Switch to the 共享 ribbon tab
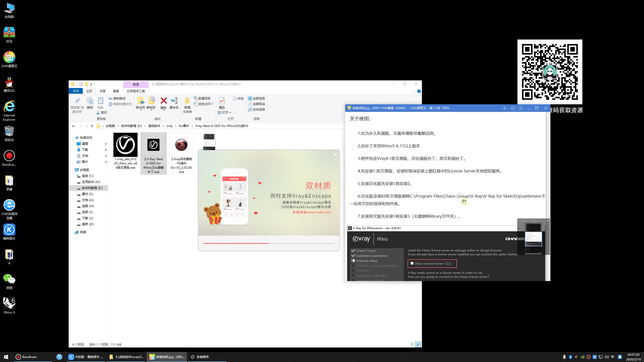 (x=103, y=91)
